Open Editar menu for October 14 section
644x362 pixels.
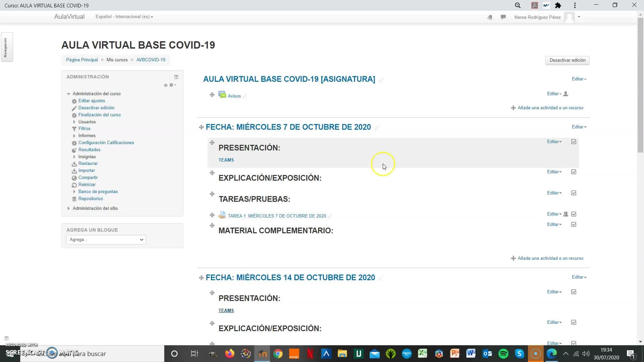pyautogui.click(x=579, y=277)
